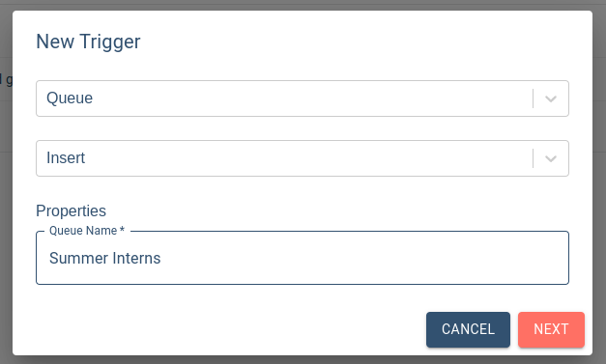The image size is (606, 364).
Task: Click the "New Trigger" dialog heading
Action: [88, 42]
